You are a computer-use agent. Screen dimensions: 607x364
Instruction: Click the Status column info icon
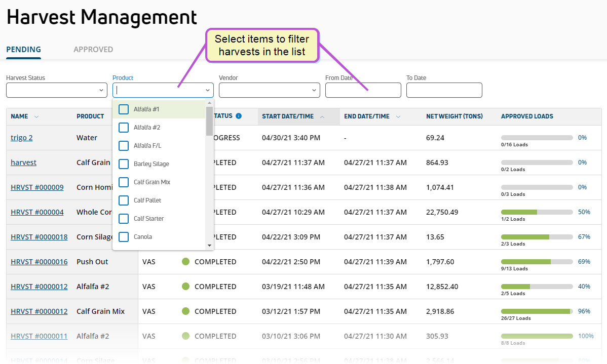click(x=239, y=116)
